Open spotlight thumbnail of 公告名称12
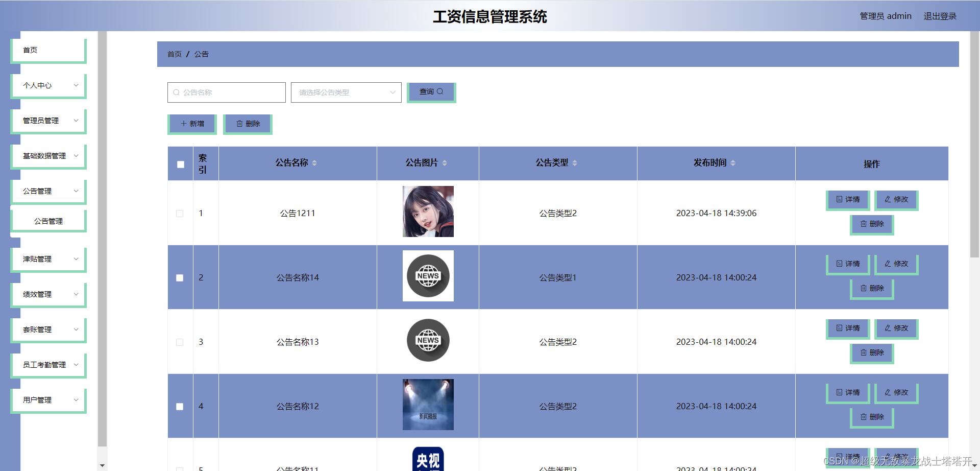The height and width of the screenshot is (471, 980). [x=428, y=405]
